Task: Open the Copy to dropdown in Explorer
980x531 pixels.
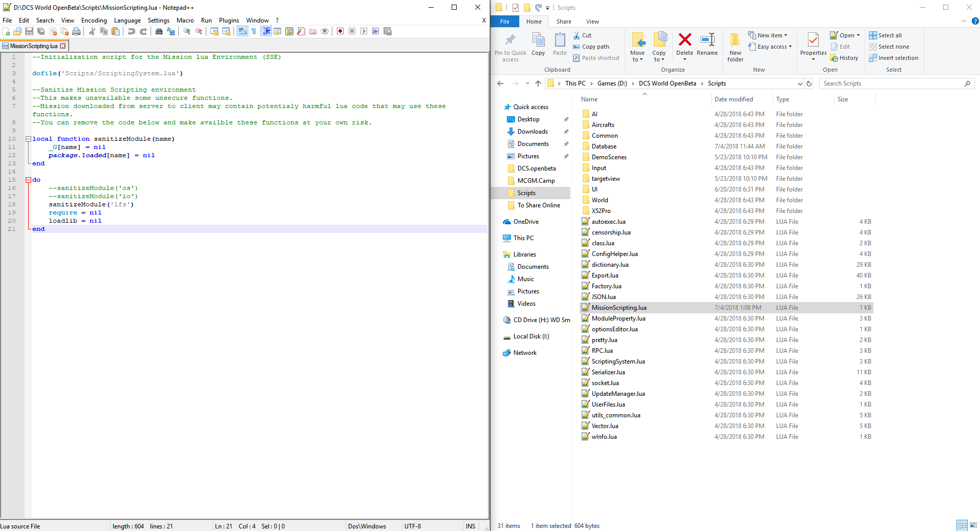Action: pos(659,47)
